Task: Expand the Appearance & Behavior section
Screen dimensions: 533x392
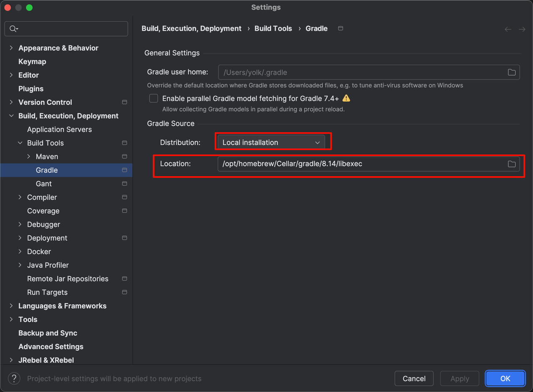Action: click(x=11, y=48)
